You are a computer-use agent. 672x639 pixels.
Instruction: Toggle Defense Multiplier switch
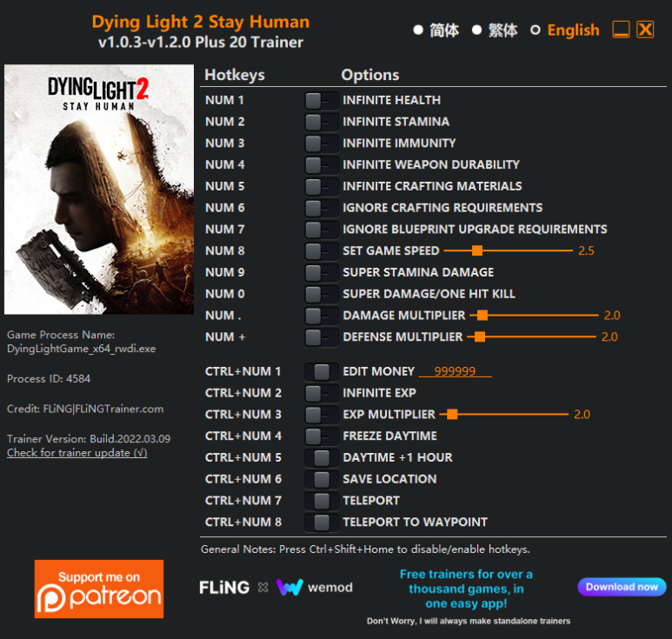tap(322, 337)
